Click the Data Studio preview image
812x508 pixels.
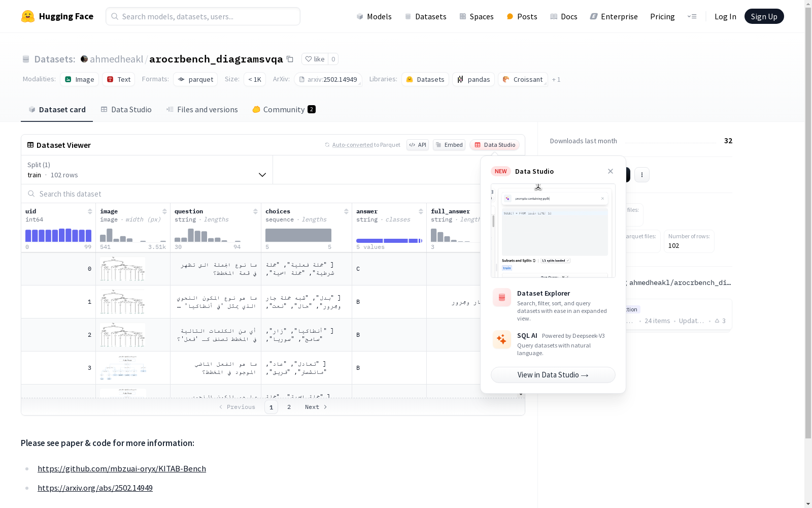point(553,231)
